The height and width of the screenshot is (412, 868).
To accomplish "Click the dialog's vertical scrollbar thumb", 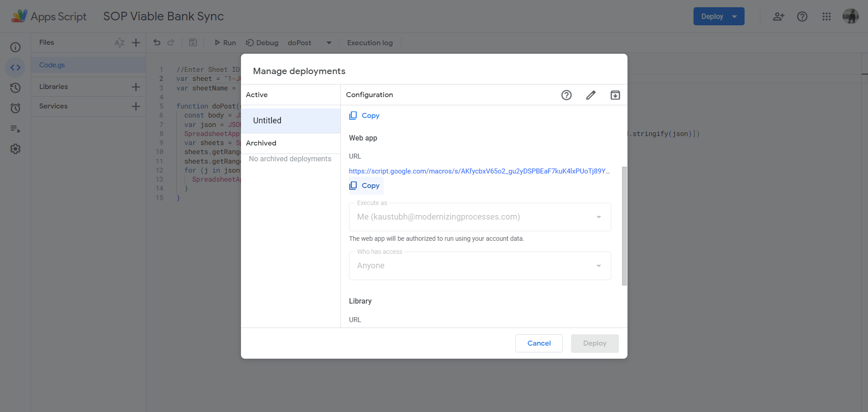I will (624, 226).
